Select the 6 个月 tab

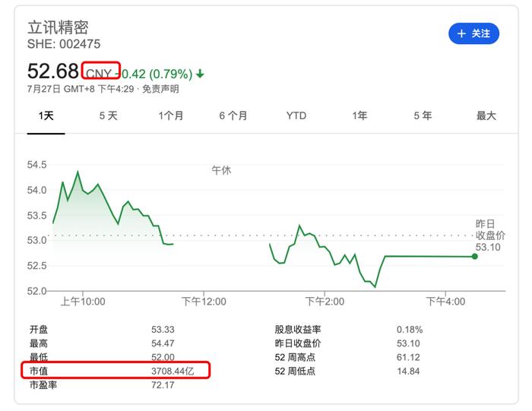233,116
